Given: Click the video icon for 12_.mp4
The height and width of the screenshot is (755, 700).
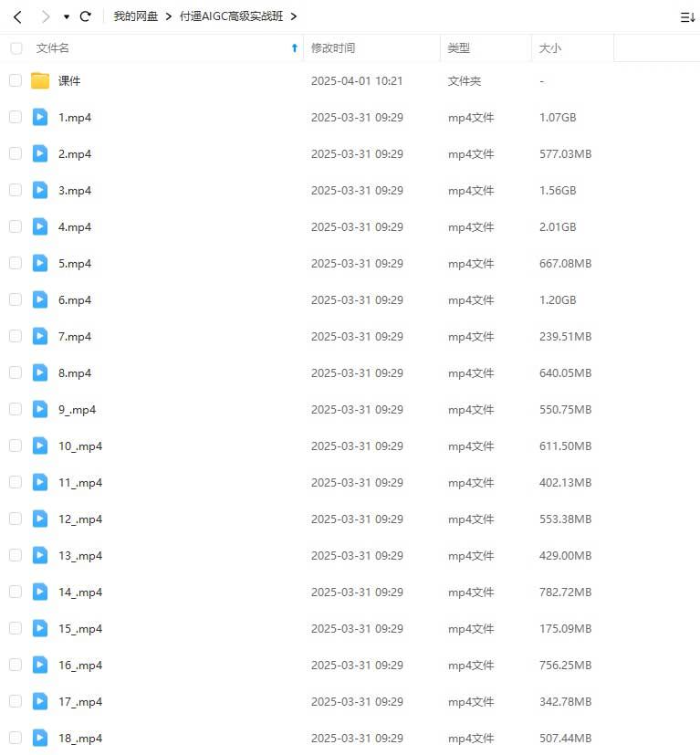Looking at the screenshot, I should click(x=40, y=519).
